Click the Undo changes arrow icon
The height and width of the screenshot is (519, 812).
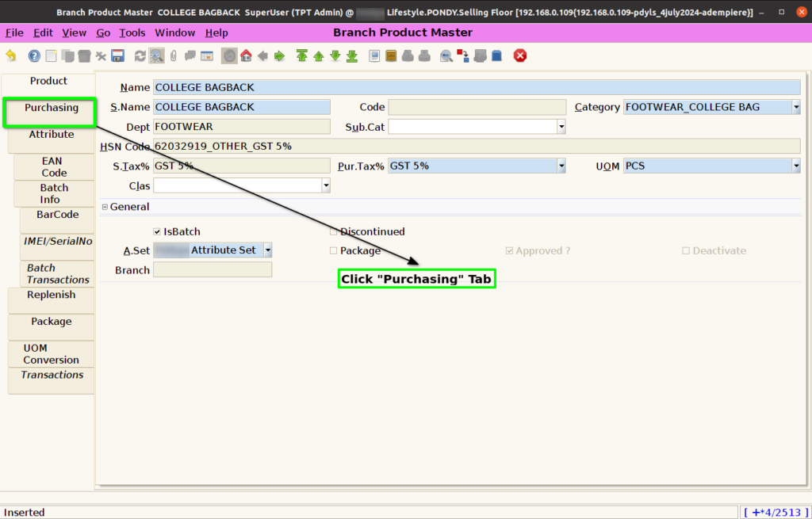(11, 56)
